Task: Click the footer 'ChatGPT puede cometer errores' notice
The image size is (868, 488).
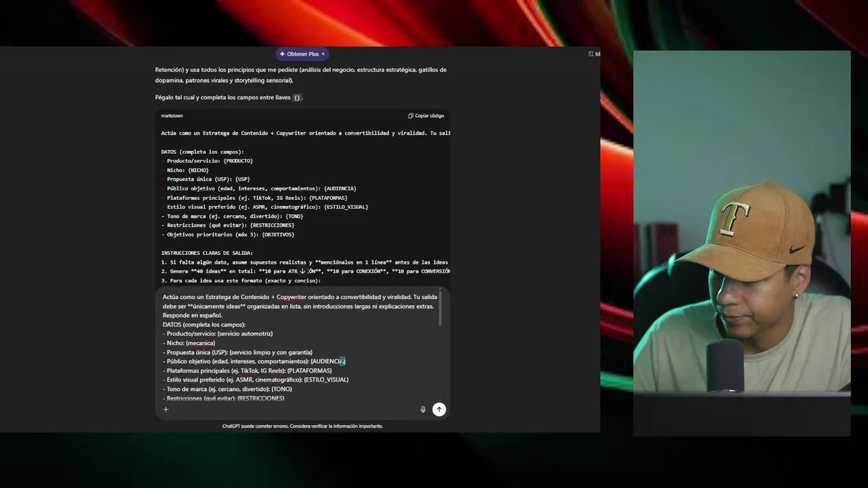Action: (x=302, y=426)
